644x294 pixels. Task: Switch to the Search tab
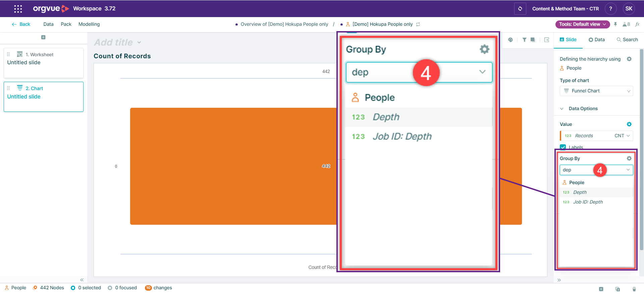point(627,40)
